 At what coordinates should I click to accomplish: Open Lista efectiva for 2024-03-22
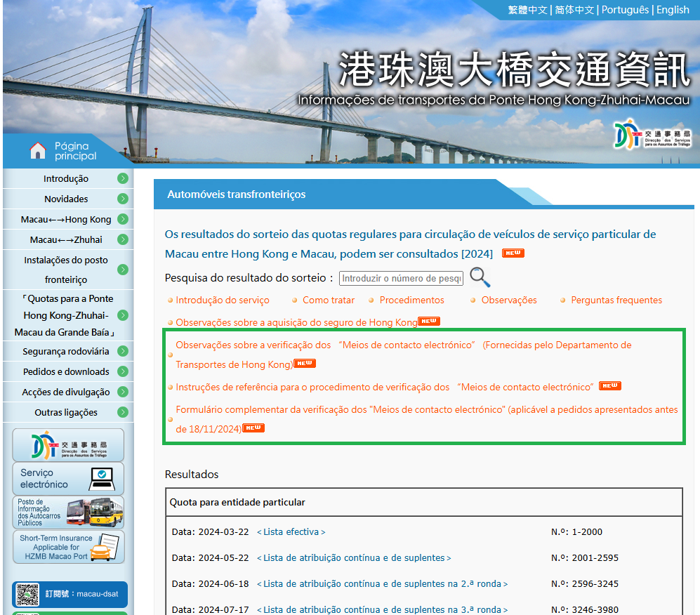(291, 532)
